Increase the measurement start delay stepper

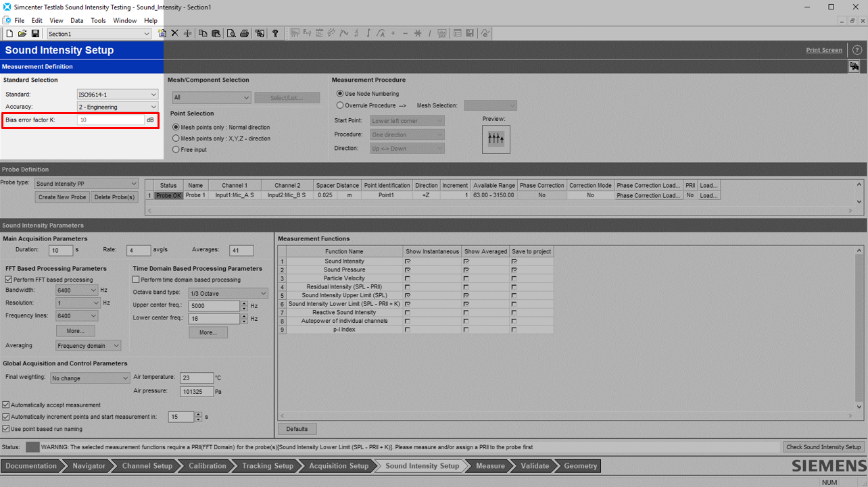pyautogui.click(x=198, y=414)
